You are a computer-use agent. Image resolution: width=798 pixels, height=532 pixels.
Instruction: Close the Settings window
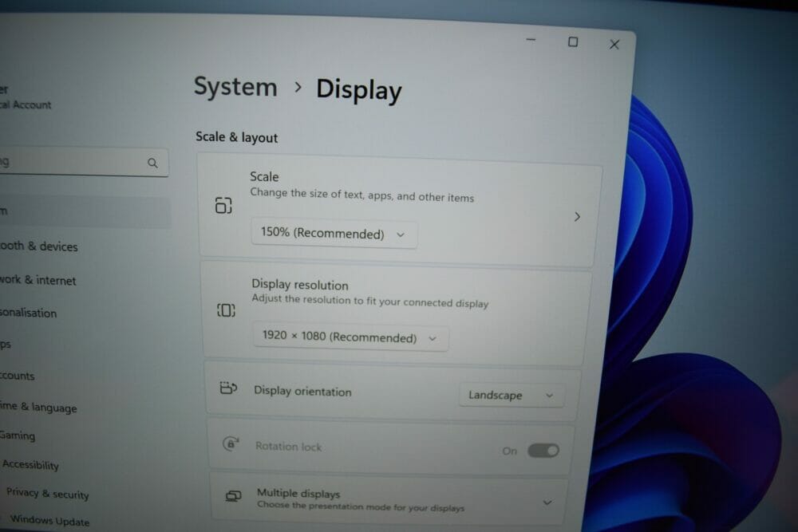(x=614, y=44)
